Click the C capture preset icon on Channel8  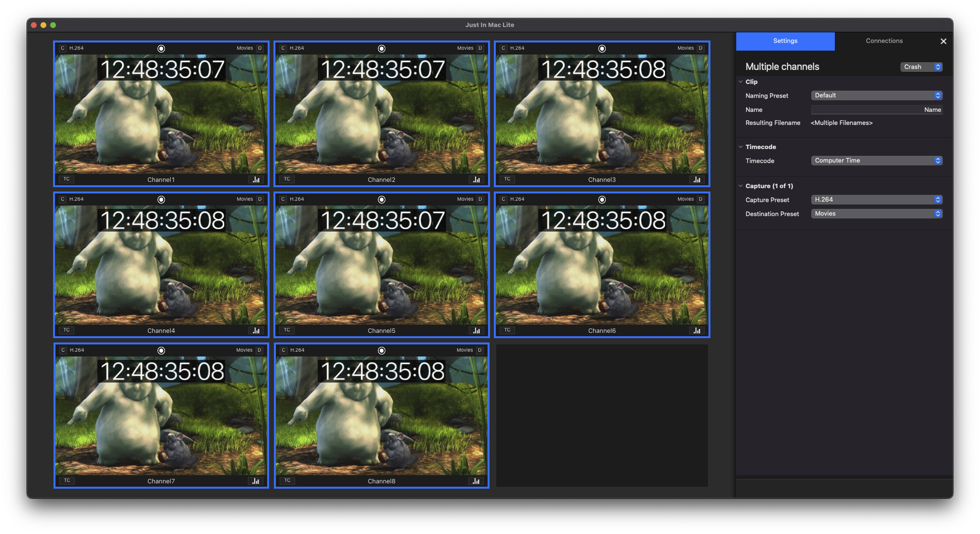tap(284, 350)
